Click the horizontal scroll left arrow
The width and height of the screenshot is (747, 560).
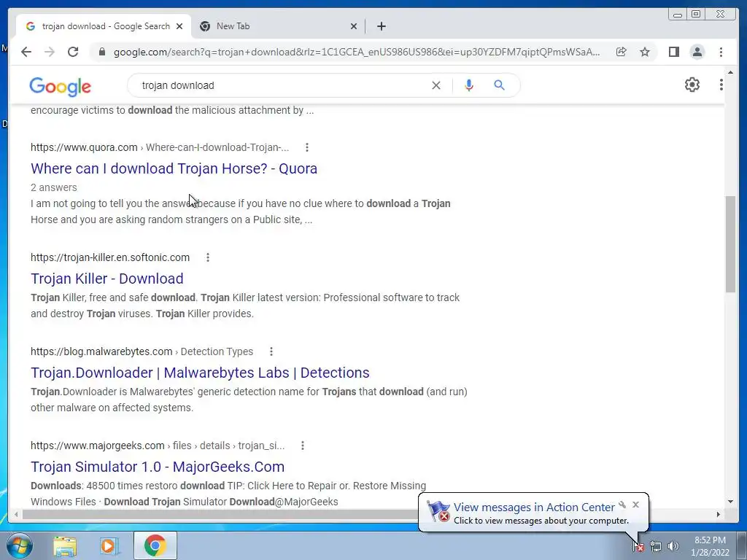pos(16,514)
